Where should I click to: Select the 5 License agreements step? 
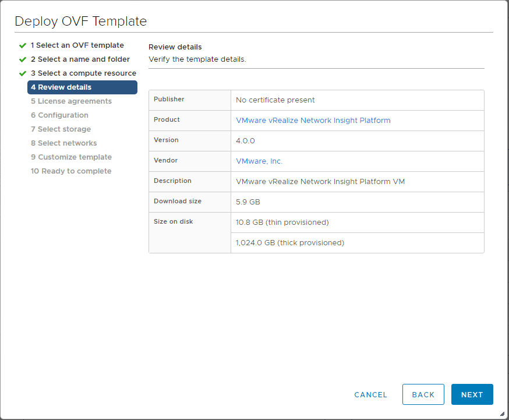[x=71, y=101]
